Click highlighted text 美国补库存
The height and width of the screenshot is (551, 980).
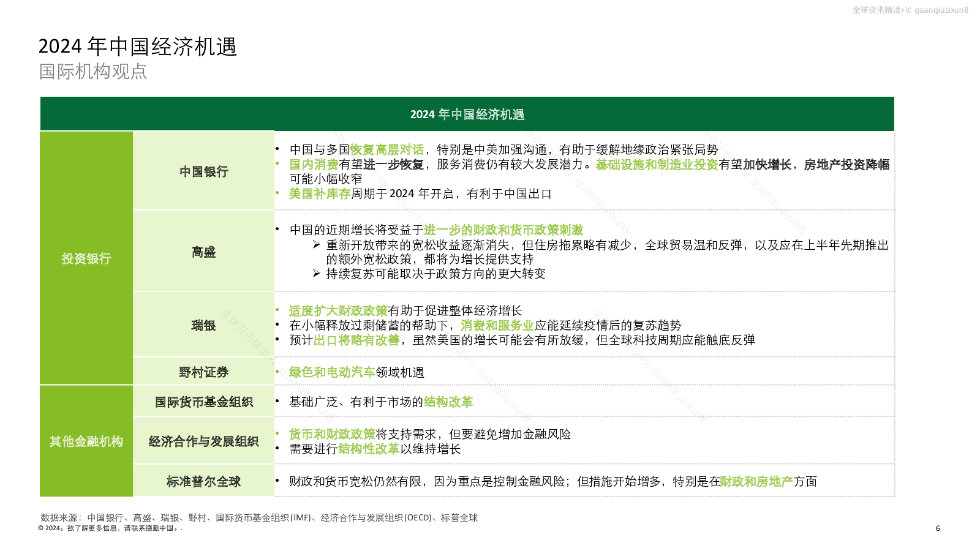tap(320, 194)
